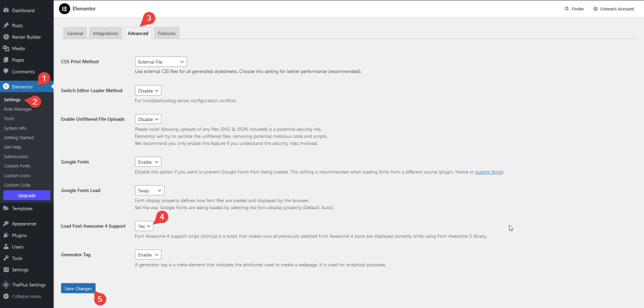Click the Appearance brush icon
The image size is (644, 308).
(6, 224)
